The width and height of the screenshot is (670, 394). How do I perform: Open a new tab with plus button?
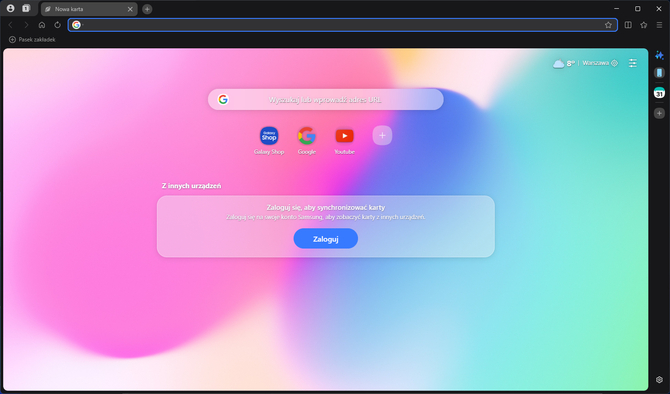tap(147, 9)
